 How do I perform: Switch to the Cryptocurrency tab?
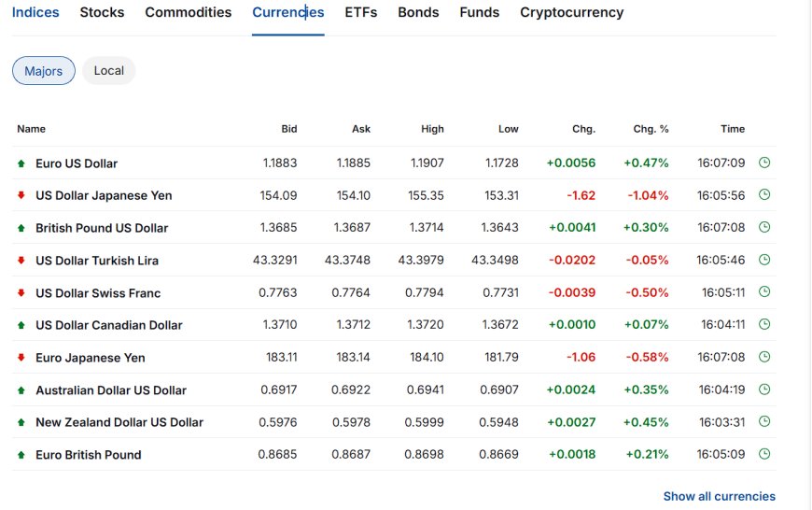click(572, 12)
